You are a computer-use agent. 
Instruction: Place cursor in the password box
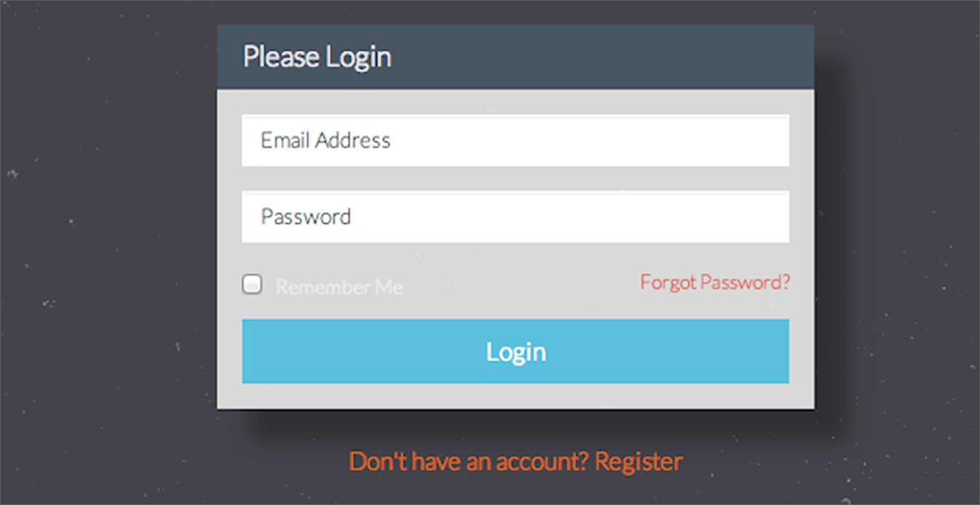click(x=515, y=217)
